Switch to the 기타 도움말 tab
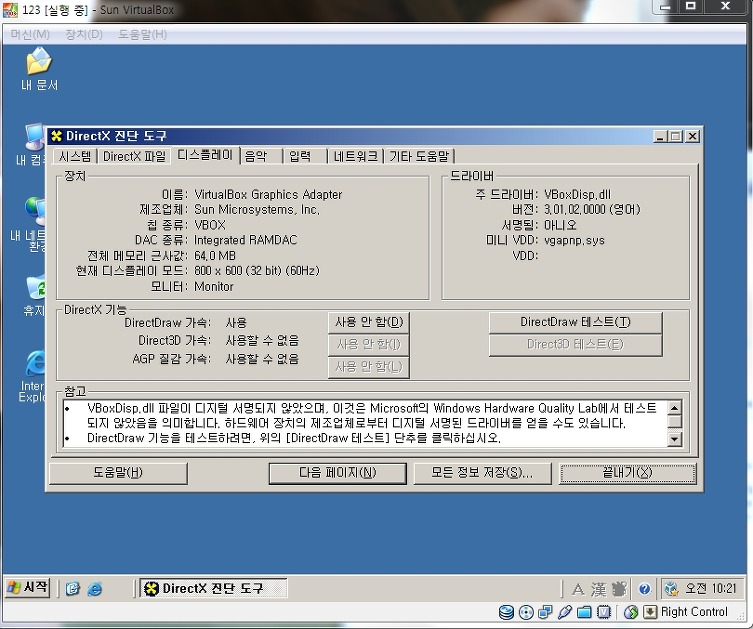753x629 pixels. click(419, 157)
